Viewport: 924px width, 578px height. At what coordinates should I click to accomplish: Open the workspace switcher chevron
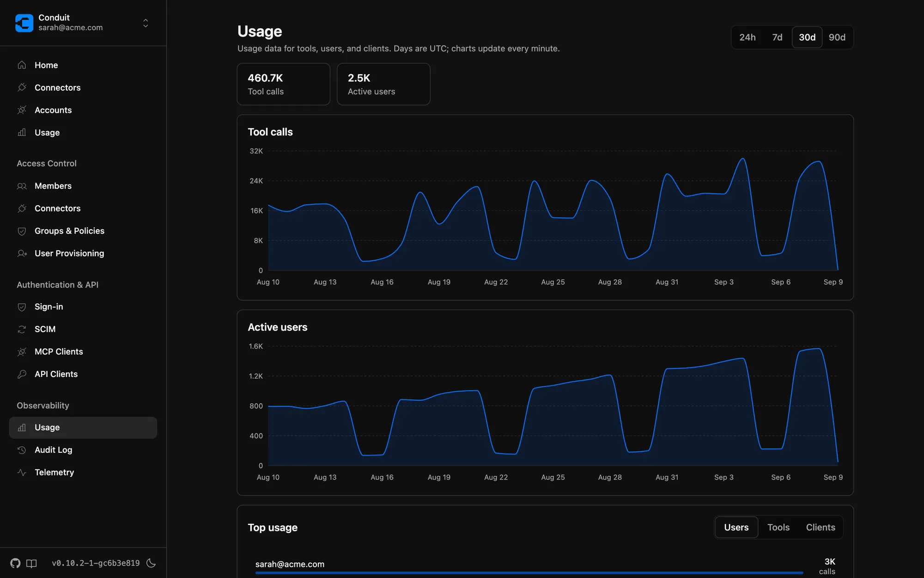click(146, 23)
